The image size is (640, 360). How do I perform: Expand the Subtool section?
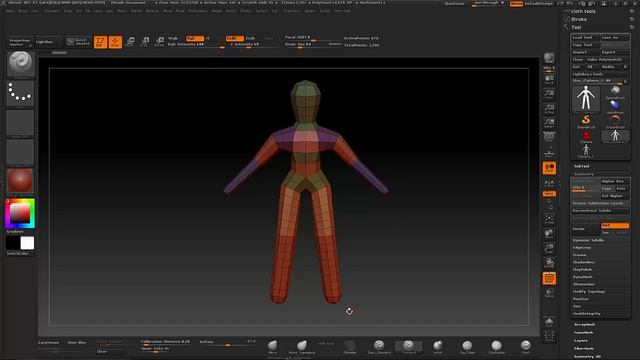tap(582, 166)
